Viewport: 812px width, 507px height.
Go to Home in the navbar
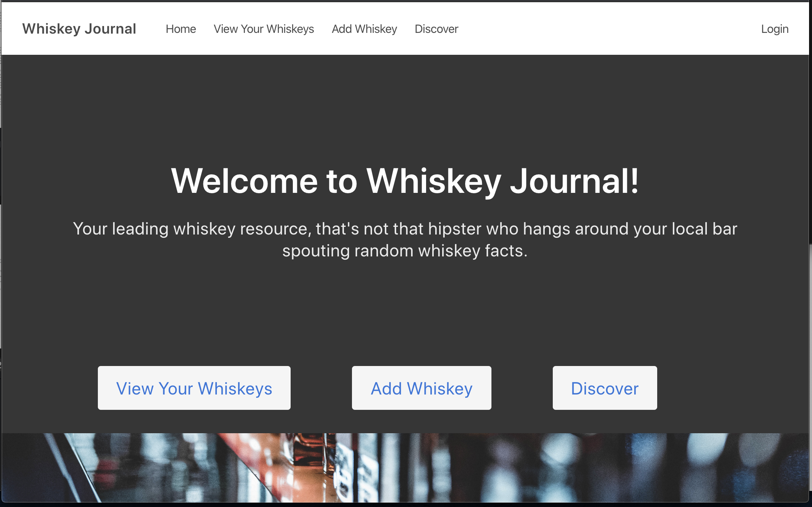click(181, 29)
